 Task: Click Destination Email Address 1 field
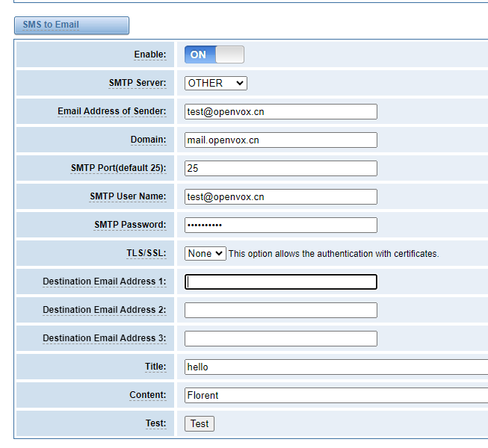[x=281, y=281]
